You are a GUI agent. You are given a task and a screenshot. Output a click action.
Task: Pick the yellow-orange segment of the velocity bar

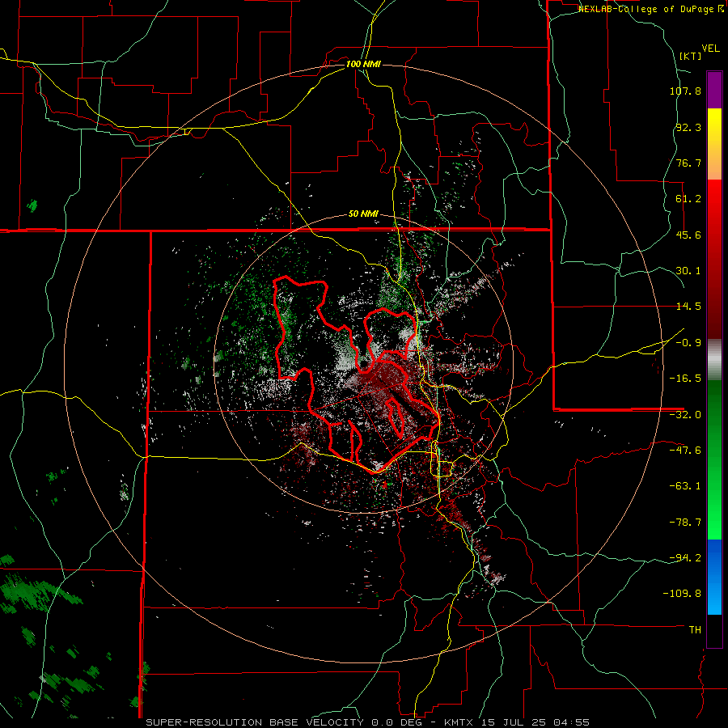pos(714,144)
